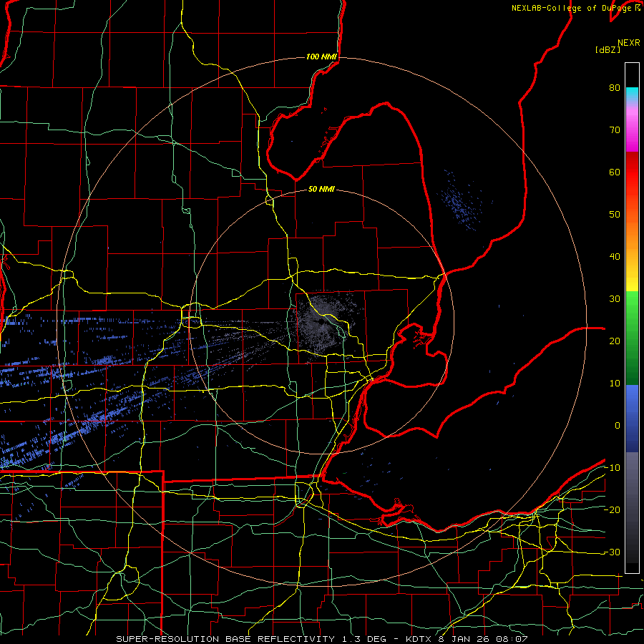Click the 10 value on the dBZ scale
The image size is (644, 644).
coord(615,384)
